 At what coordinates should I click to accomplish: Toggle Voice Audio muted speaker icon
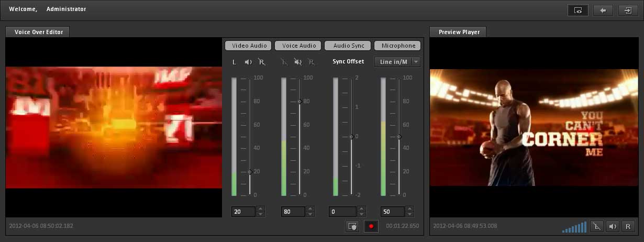pos(298,62)
